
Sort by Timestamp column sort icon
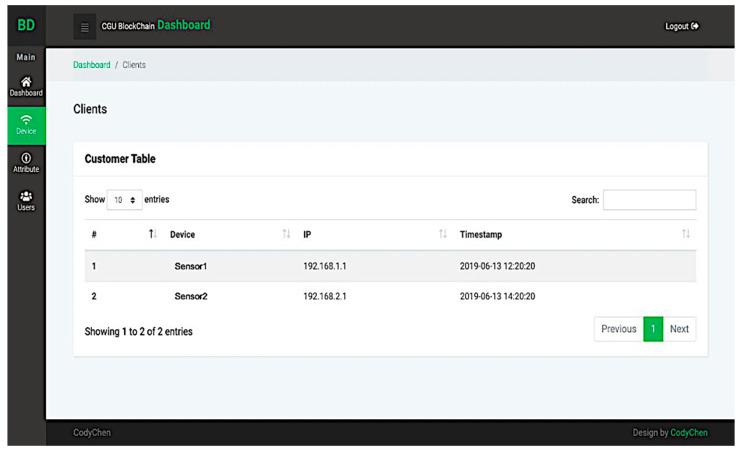click(685, 234)
